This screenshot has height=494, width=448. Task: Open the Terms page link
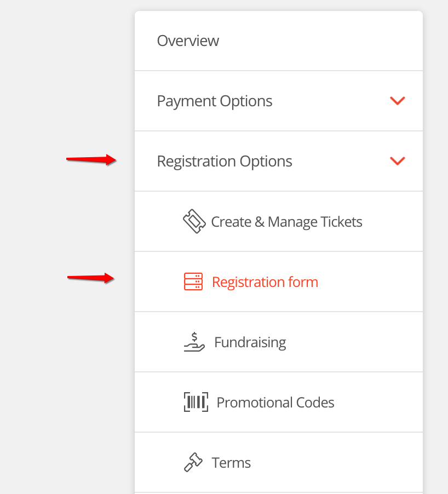(x=231, y=463)
